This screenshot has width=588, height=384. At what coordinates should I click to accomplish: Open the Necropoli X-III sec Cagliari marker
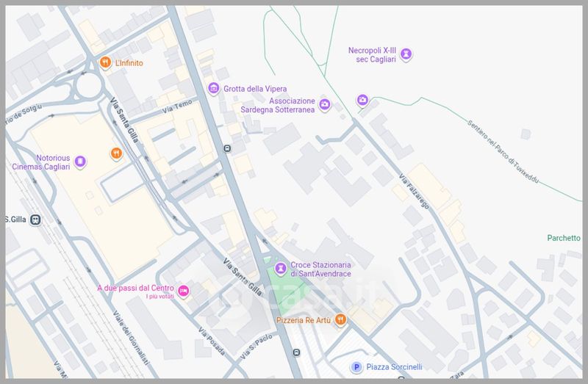tap(406, 54)
